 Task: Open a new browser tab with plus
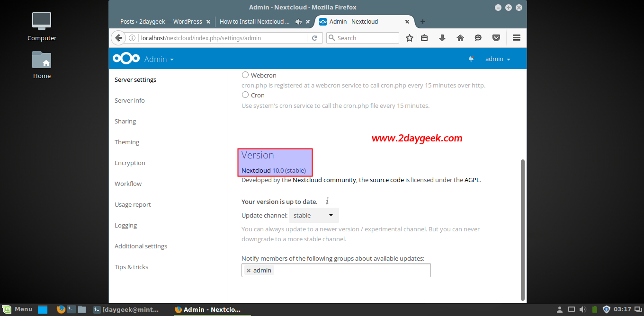423,22
